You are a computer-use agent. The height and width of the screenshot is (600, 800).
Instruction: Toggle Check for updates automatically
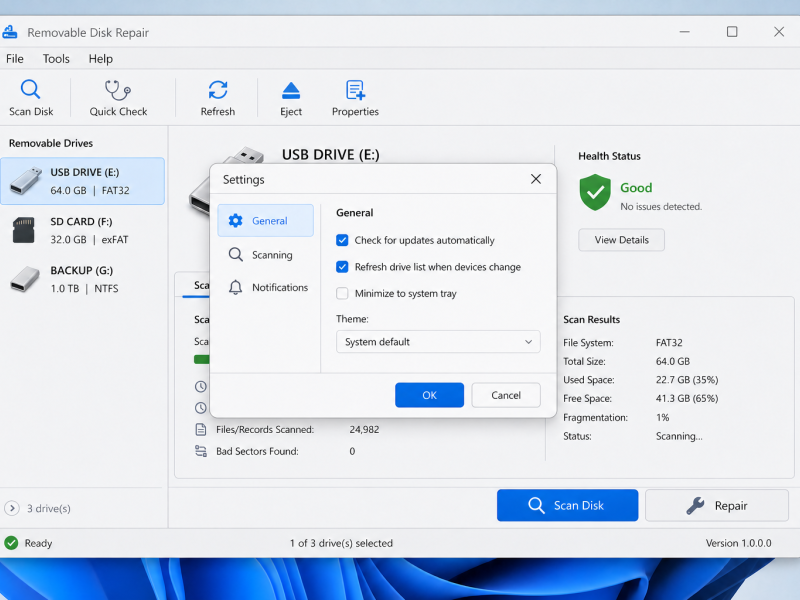[342, 240]
